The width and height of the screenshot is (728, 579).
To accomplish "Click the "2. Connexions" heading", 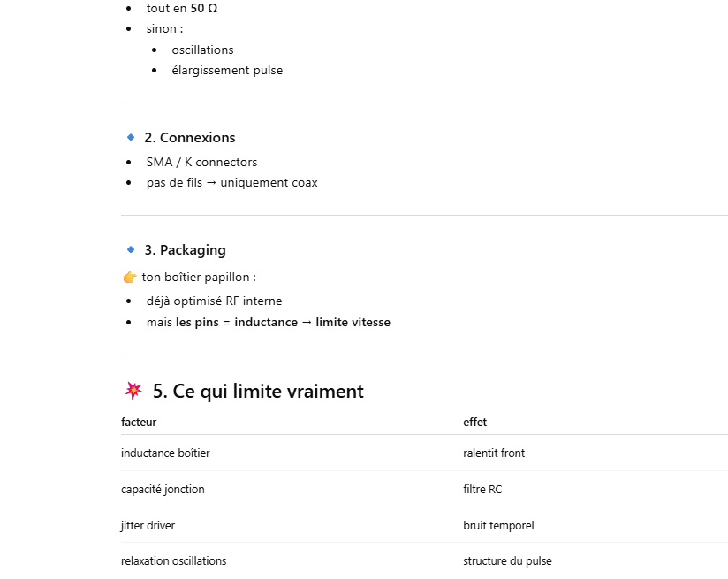I will click(190, 138).
